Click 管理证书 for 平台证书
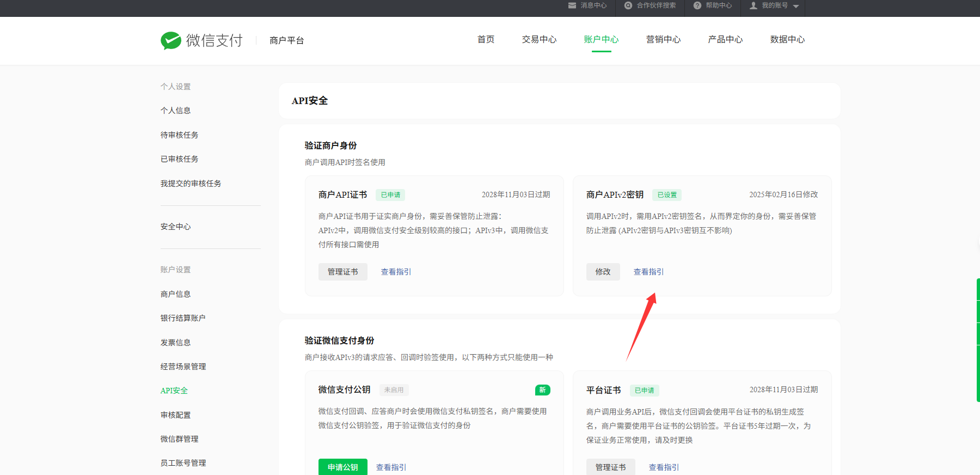The image size is (980, 475). click(x=610, y=467)
